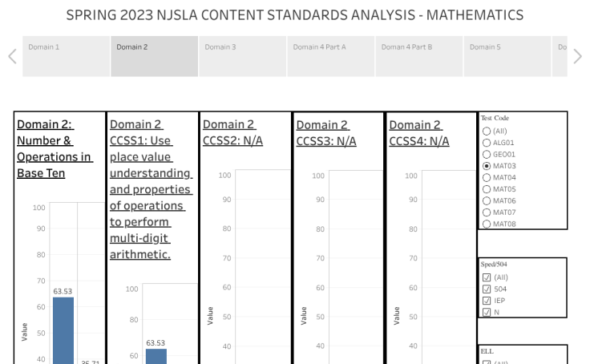Click the Domain 2 CCSS2: N/A heading
The width and height of the screenshot is (590, 364).
(x=232, y=132)
